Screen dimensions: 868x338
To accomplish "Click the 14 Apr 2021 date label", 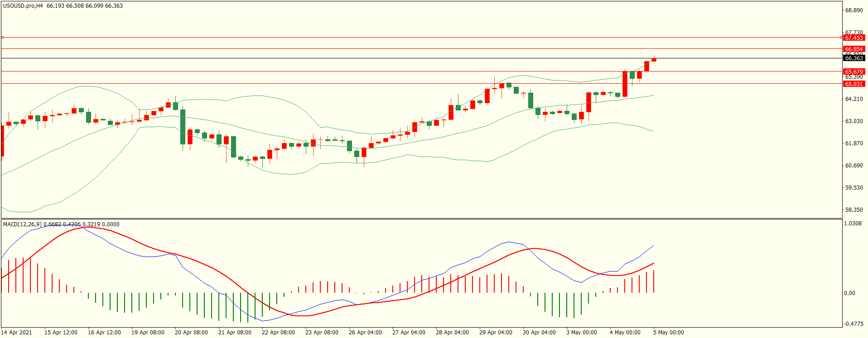I will coord(17,333).
